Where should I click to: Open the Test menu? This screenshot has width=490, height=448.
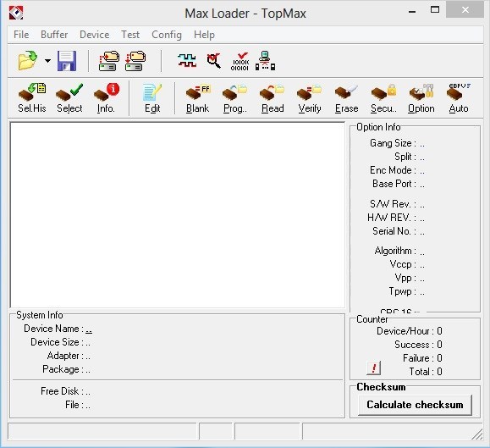point(130,35)
